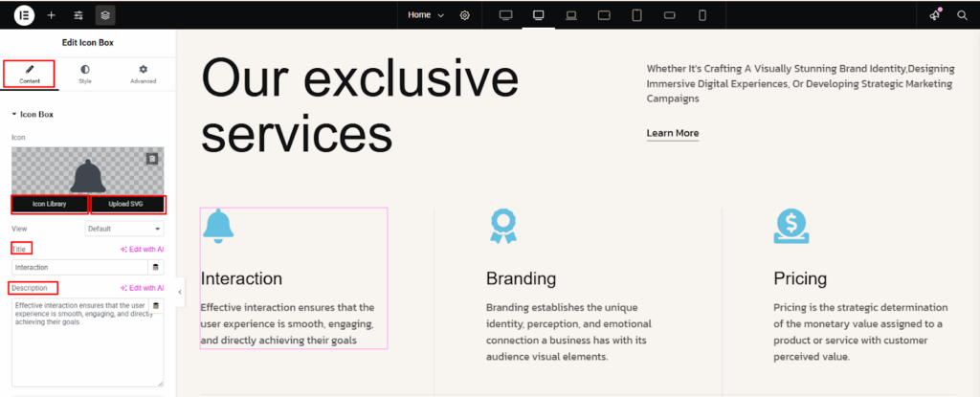Click the Title field containing Interaction
The height and width of the screenshot is (397, 980).
pyautogui.click(x=80, y=267)
